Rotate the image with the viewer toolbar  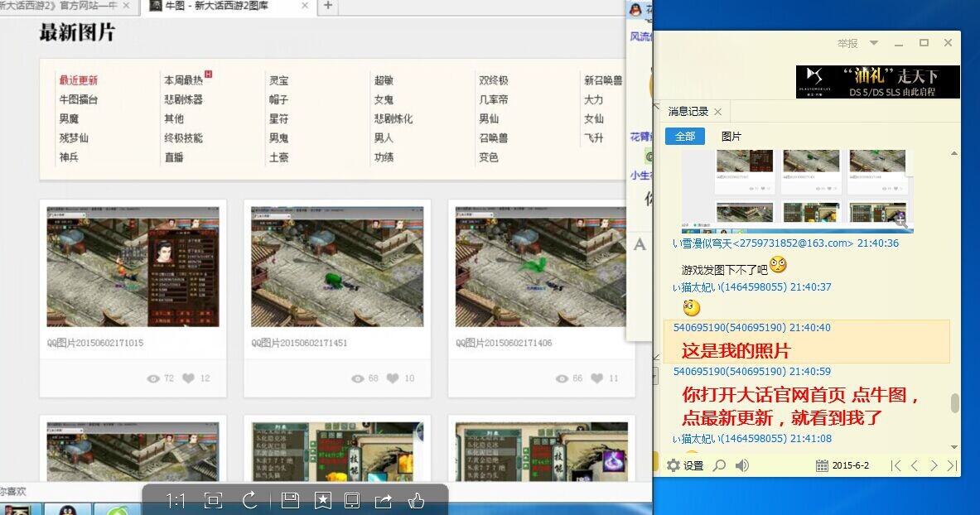point(250,500)
